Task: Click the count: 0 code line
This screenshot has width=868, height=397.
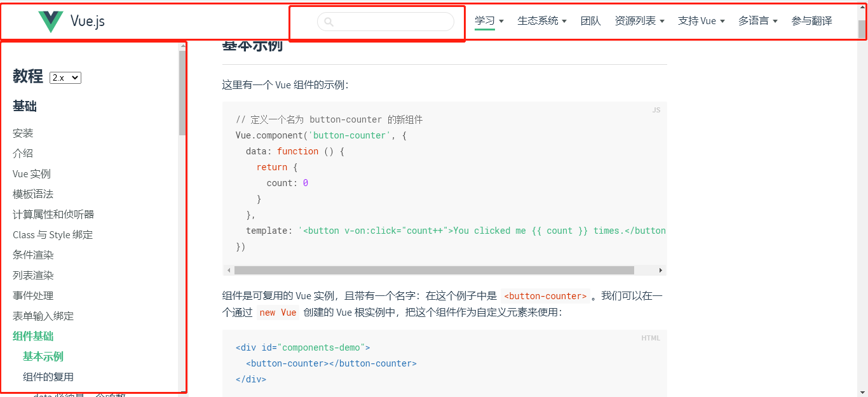Action: [287, 183]
